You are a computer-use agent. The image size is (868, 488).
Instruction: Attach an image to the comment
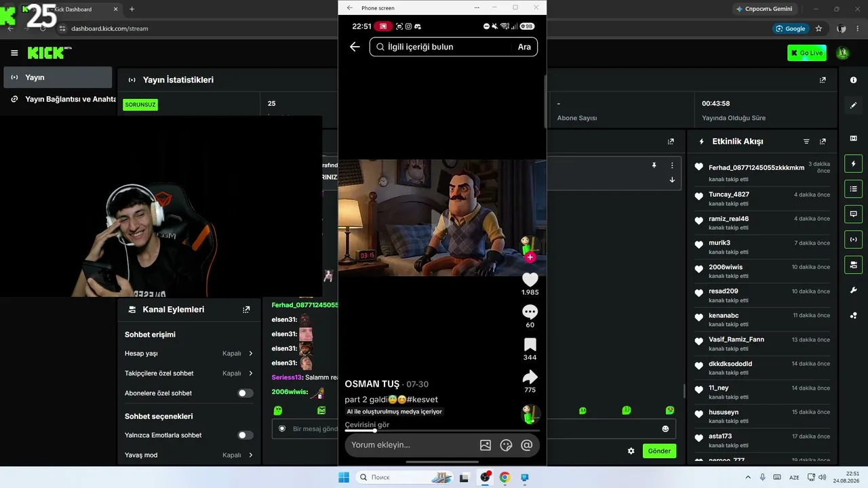tap(486, 445)
